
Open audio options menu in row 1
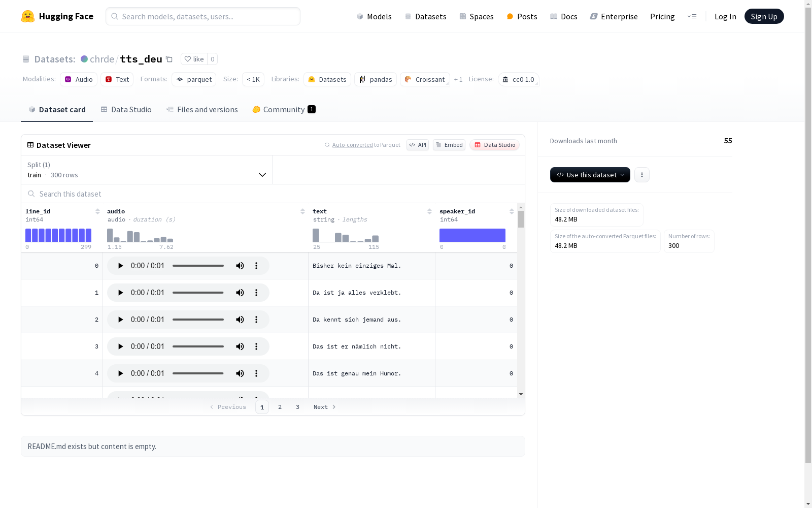(256, 293)
